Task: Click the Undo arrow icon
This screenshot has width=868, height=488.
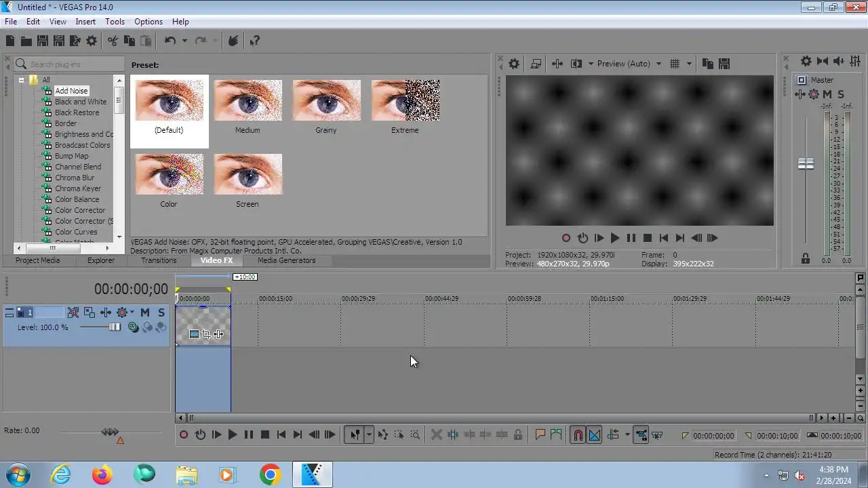Action: [x=170, y=41]
